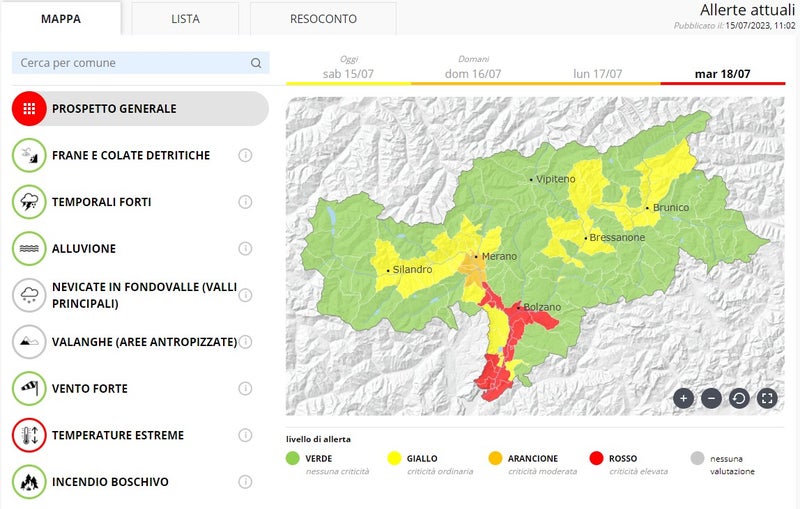The height and width of the screenshot is (509, 800).
Task: Click the Temporali forti storm icon
Action: pyautogui.click(x=29, y=202)
